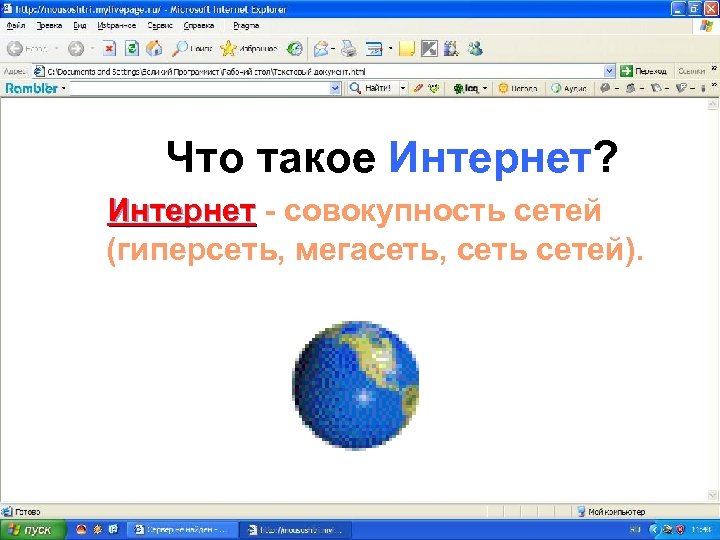Stop page loading with red X
The image size is (720, 540).
(x=109, y=48)
